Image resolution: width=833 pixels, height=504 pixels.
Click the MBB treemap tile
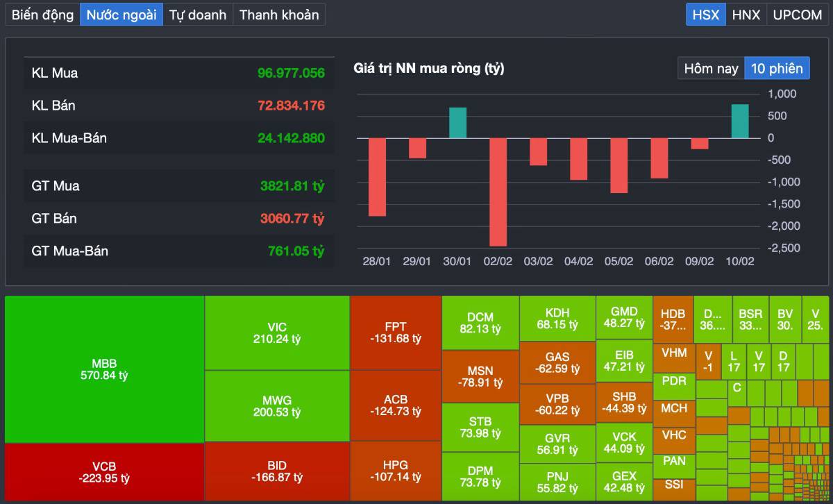(104, 369)
